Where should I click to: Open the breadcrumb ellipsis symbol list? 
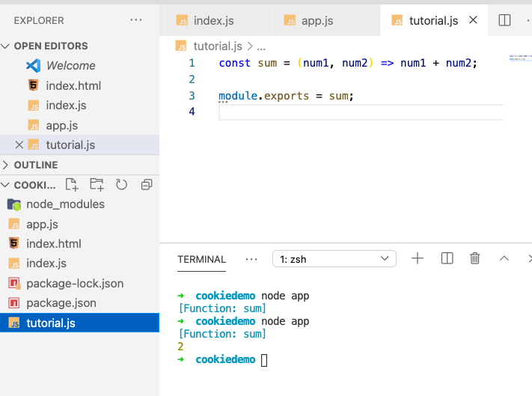(261, 47)
